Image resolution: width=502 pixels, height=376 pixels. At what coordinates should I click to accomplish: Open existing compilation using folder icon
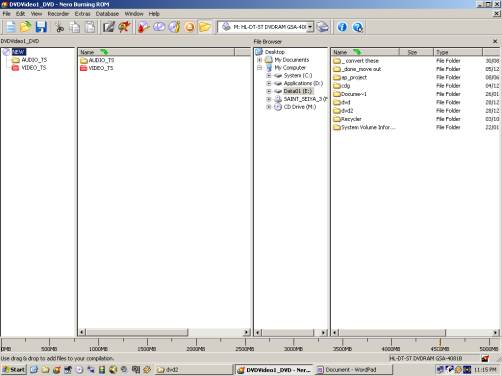pyautogui.click(x=26, y=27)
